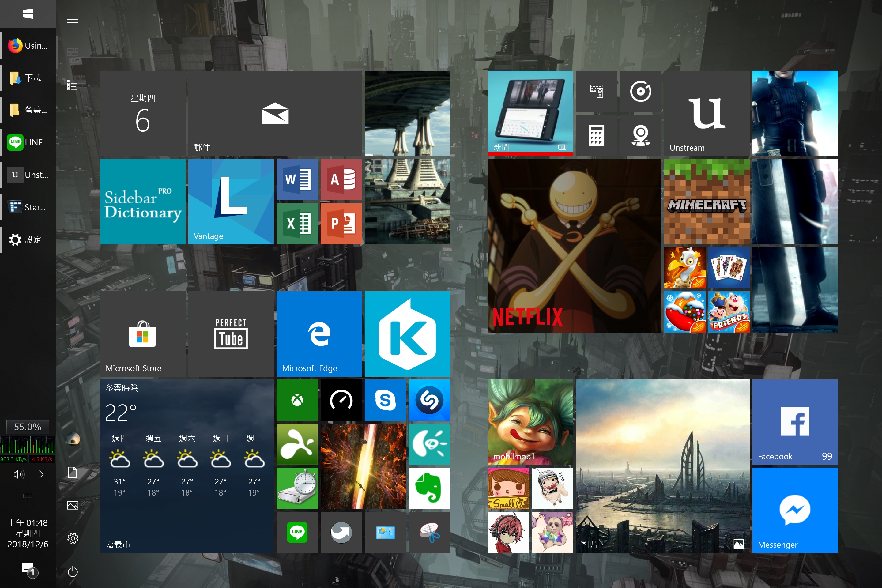Open the Excel tile
This screenshot has height=588, width=882.
(x=297, y=224)
